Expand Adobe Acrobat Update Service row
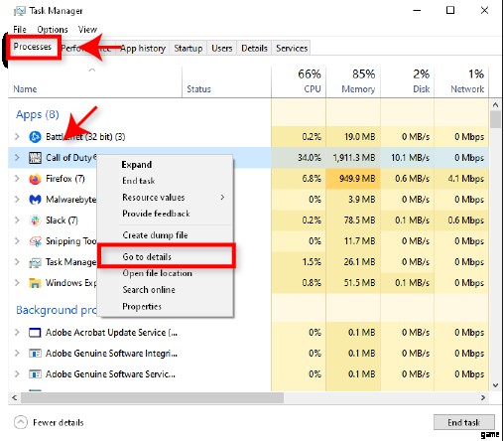The width and height of the screenshot is (504, 441). (x=17, y=332)
